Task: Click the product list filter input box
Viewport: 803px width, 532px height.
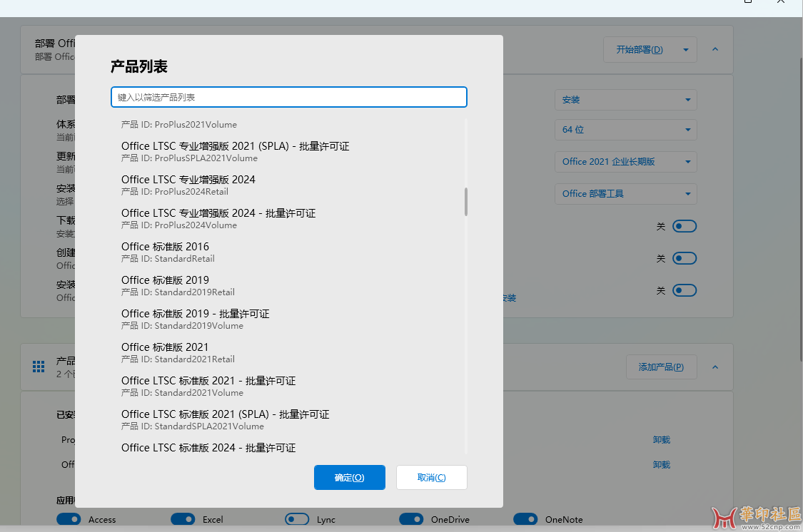Action: [x=289, y=97]
